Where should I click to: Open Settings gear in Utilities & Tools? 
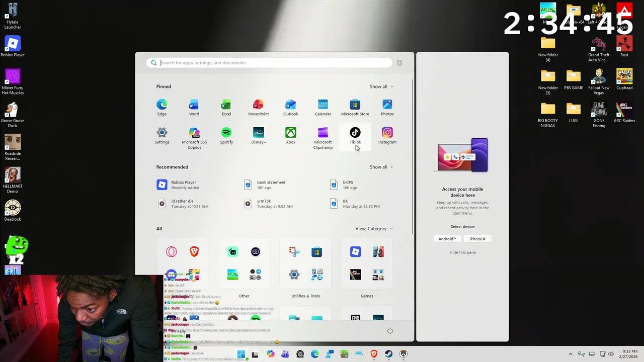(x=294, y=274)
